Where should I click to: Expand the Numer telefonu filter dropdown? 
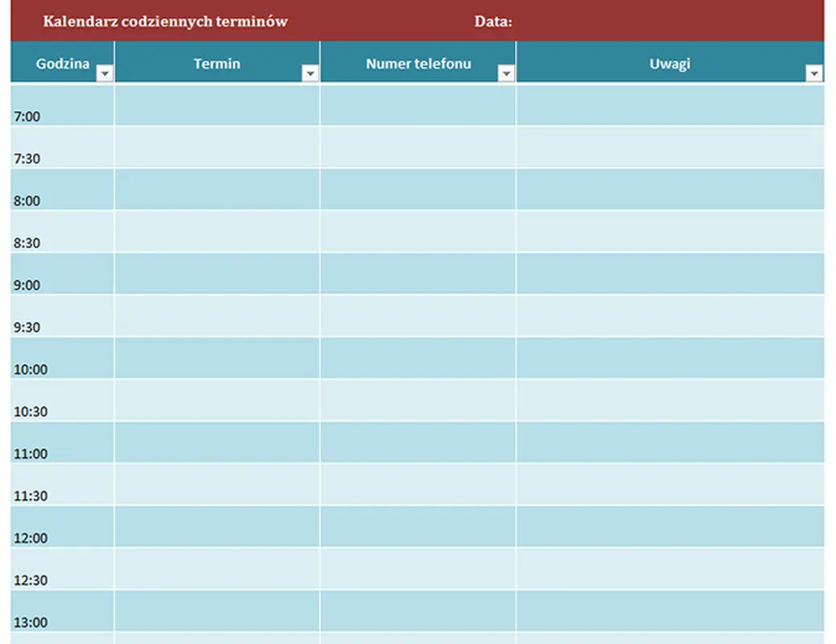coord(506,74)
